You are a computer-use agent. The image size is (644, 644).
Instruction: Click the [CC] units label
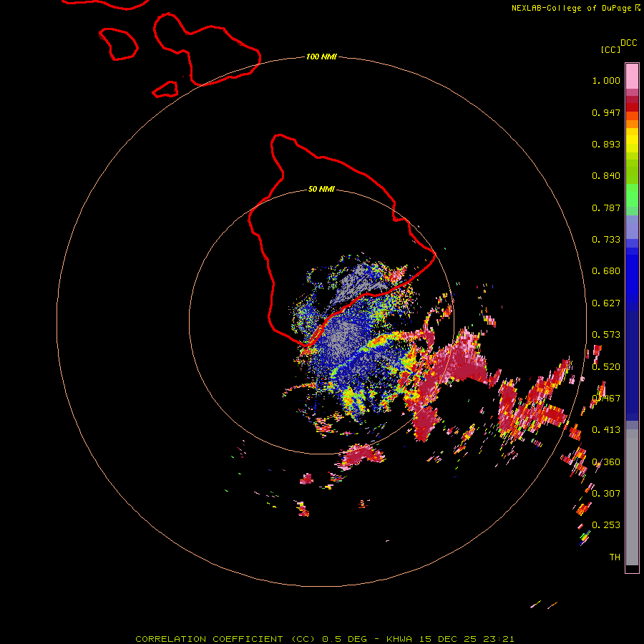pyautogui.click(x=610, y=49)
